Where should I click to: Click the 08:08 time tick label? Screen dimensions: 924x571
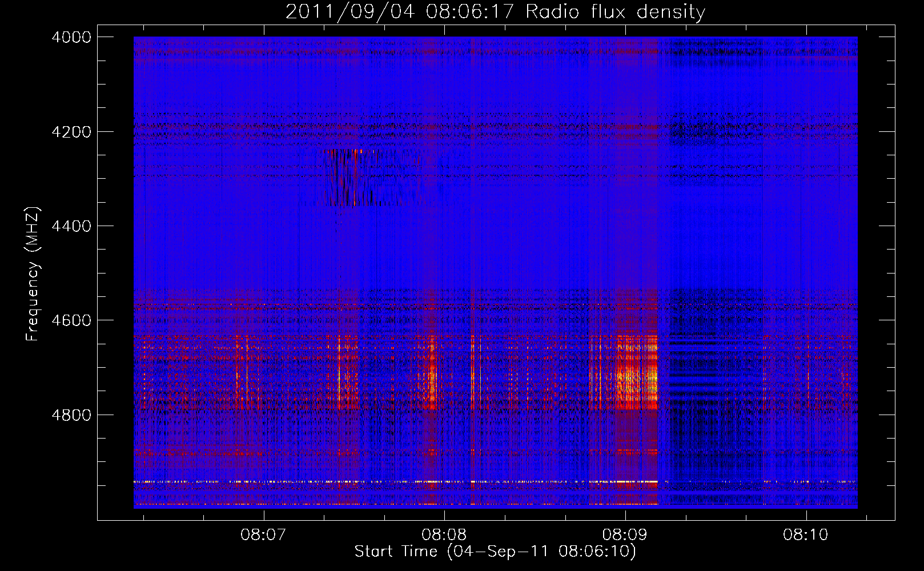click(x=444, y=535)
